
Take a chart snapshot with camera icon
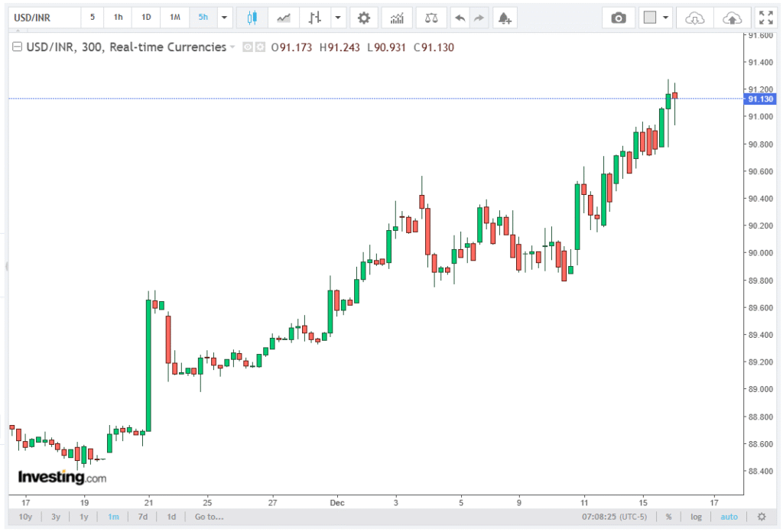[x=619, y=18]
